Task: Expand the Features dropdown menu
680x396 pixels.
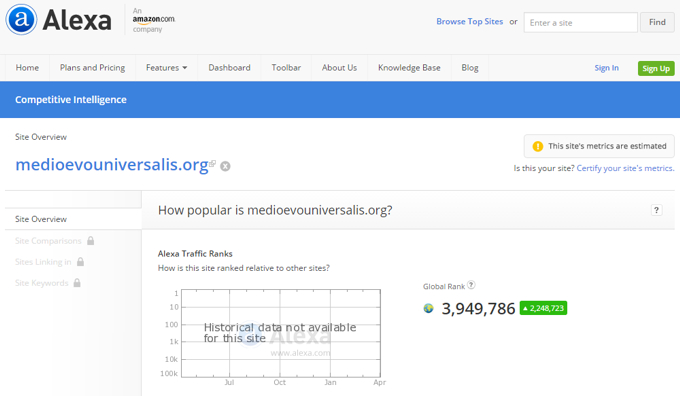Action: 167,68
